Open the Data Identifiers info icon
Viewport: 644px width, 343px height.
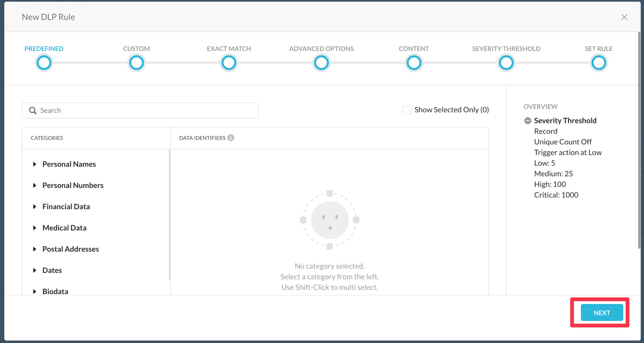(x=231, y=138)
